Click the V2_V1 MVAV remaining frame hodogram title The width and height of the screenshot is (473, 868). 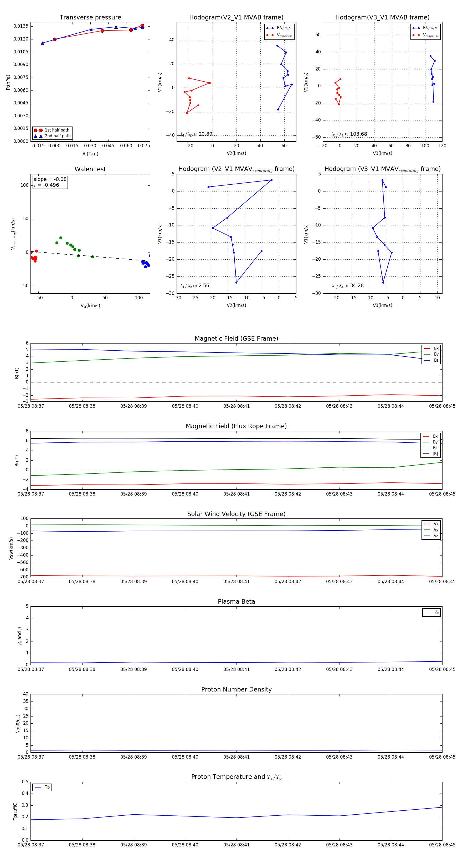coord(236,169)
